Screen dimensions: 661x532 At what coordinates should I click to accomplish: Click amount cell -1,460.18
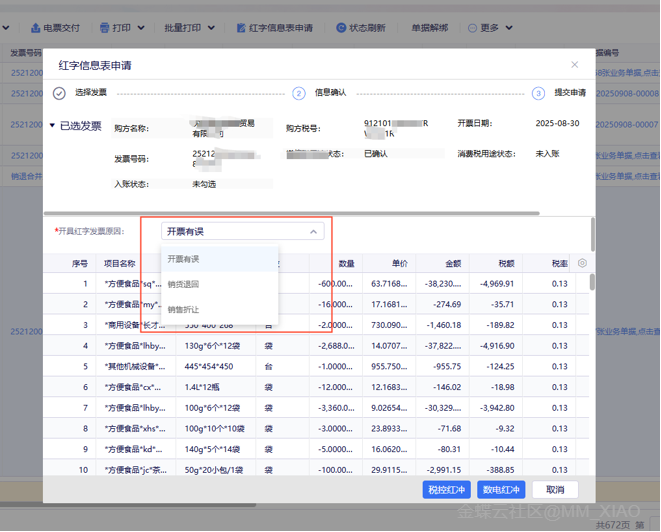(x=444, y=325)
